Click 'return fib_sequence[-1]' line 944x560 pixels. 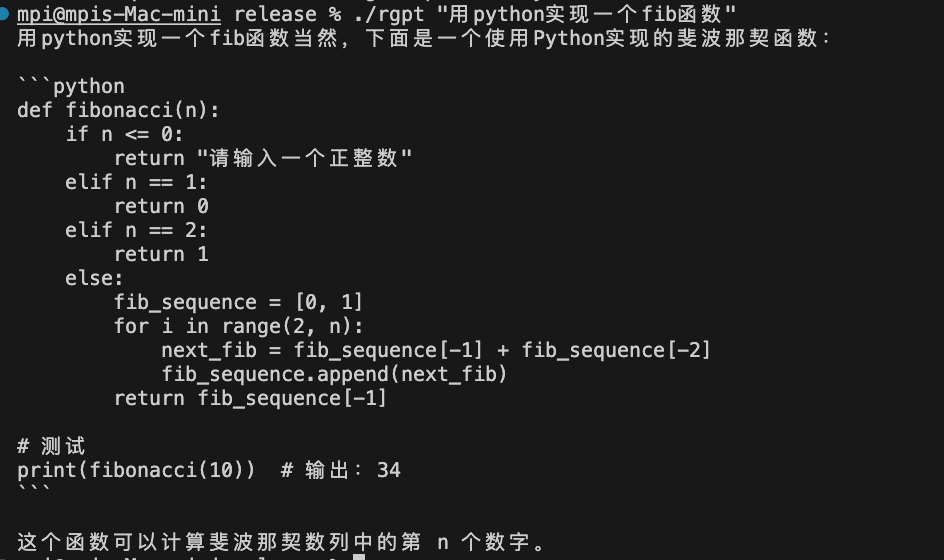[250, 399]
